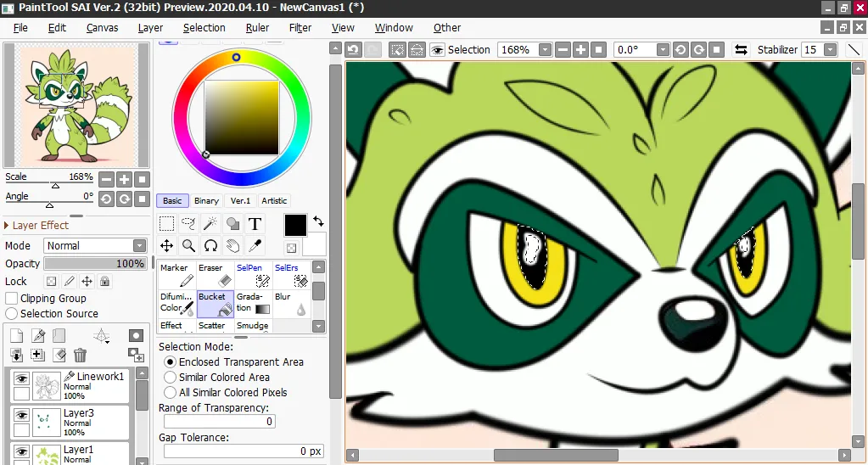The height and width of the screenshot is (465, 868).
Task: Click the brush list up arrow
Action: coord(318,267)
